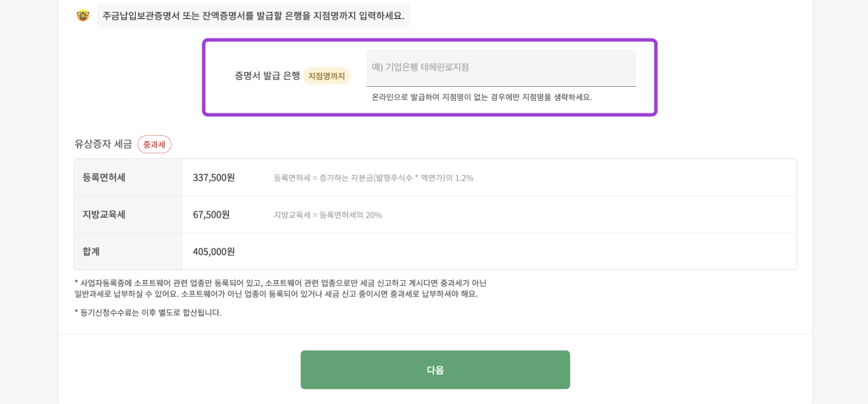Select the 67,500원 amount value

click(x=211, y=214)
